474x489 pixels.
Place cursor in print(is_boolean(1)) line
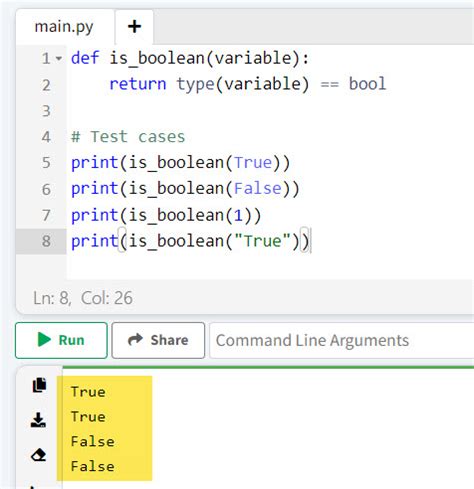pos(166,215)
